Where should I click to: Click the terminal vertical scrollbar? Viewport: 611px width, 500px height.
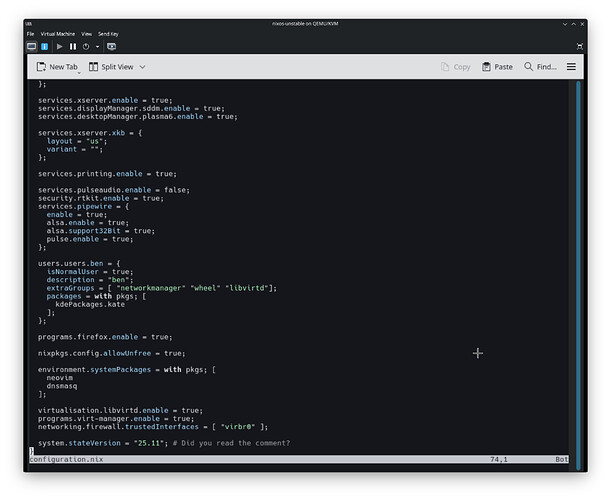pyautogui.click(x=578, y=276)
